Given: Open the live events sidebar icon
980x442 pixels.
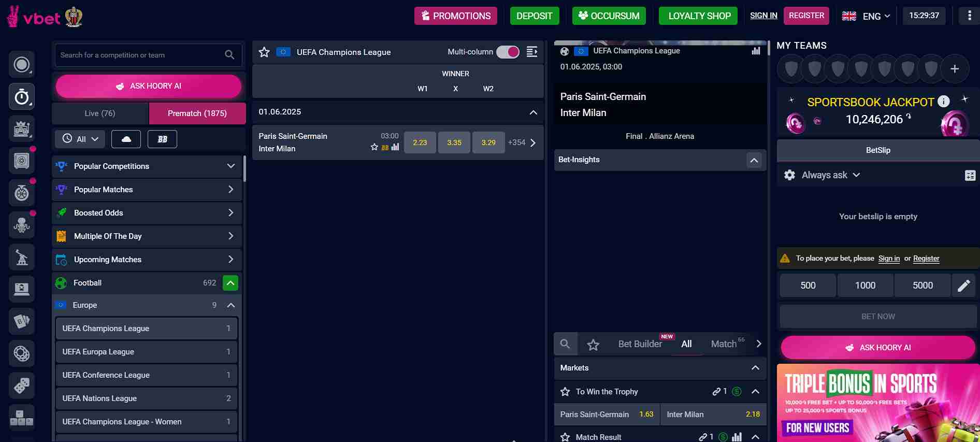Looking at the screenshot, I should [22, 65].
